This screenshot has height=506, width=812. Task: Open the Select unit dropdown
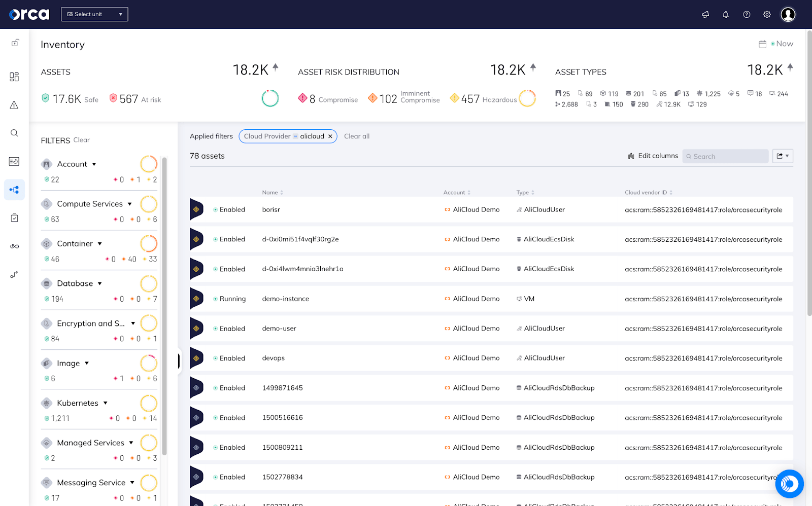(x=94, y=14)
